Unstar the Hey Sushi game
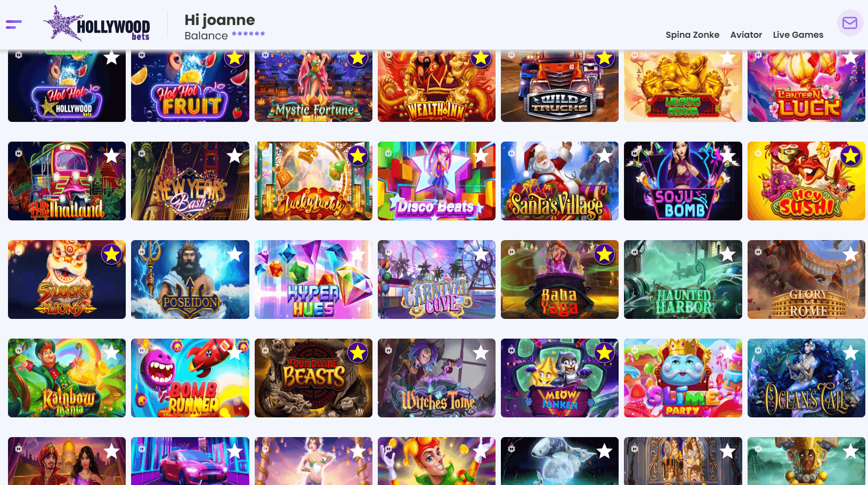The image size is (868, 485). click(x=850, y=156)
